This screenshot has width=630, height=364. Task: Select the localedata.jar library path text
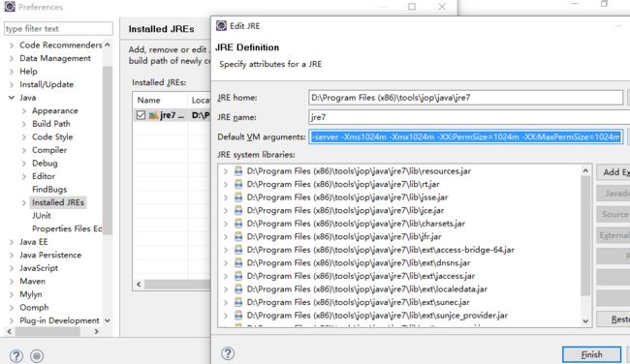(366, 288)
